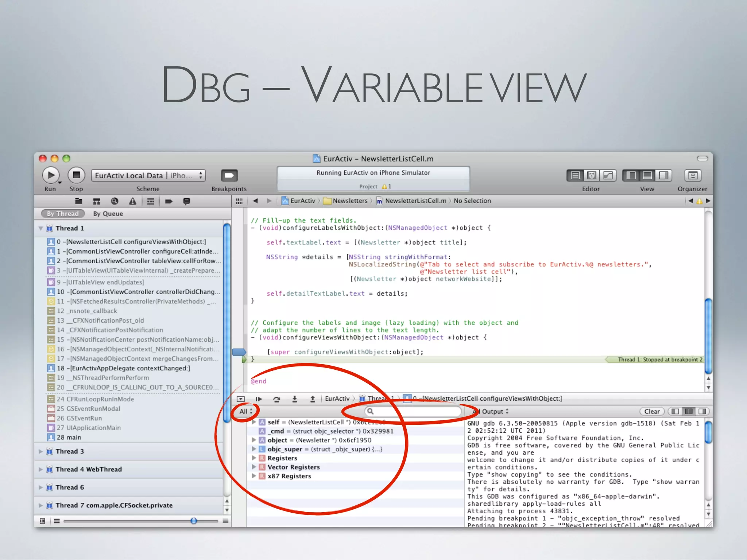Screen dimensions: 747x560
Task: Go back in editor history
Action: [255, 201]
